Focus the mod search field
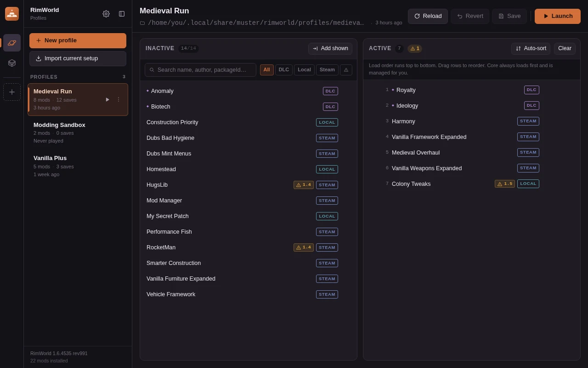Viewport: 588px width, 368px height. 200,70
